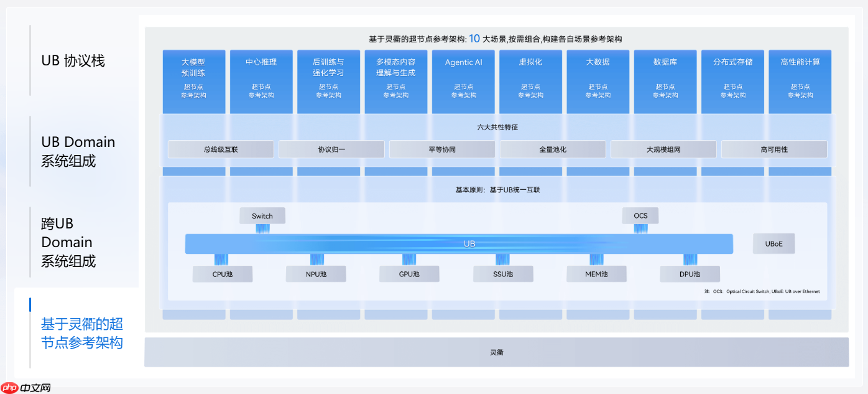Expand the 全量池化 feature item
This screenshot has height=394, width=868.
coord(552,149)
